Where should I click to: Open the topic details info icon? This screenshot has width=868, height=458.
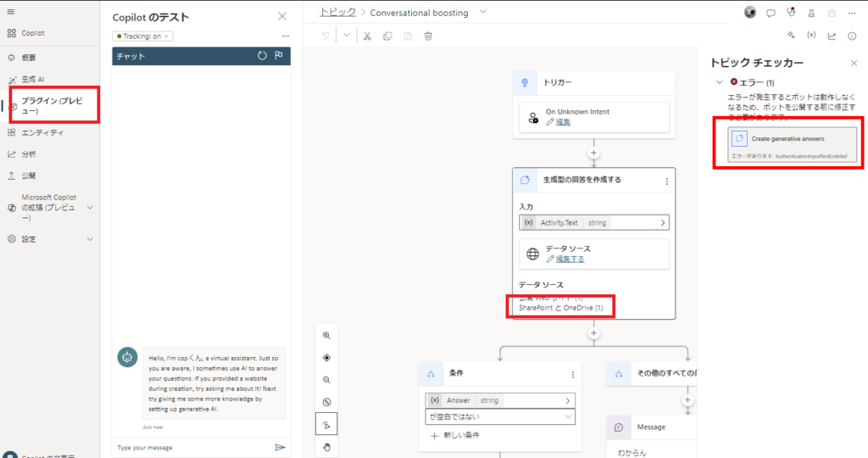(852, 36)
